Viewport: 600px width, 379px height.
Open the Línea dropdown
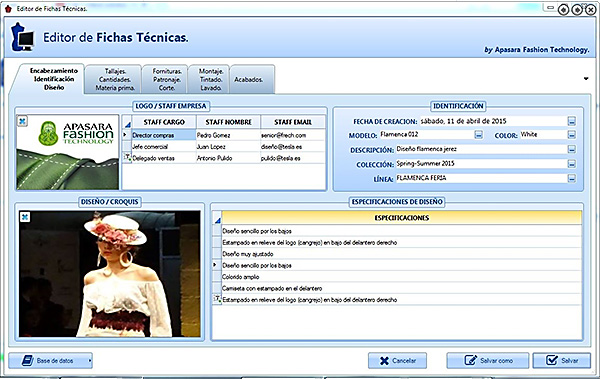click(571, 178)
